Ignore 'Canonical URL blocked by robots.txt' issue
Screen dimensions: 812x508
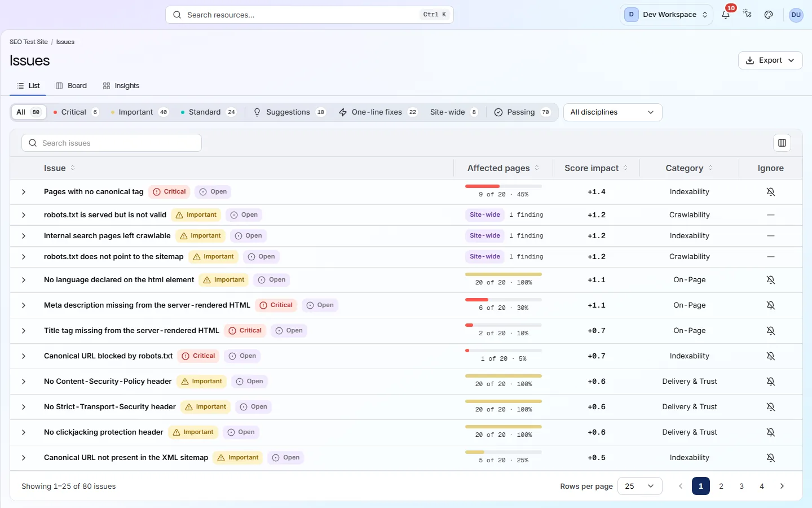(x=771, y=356)
